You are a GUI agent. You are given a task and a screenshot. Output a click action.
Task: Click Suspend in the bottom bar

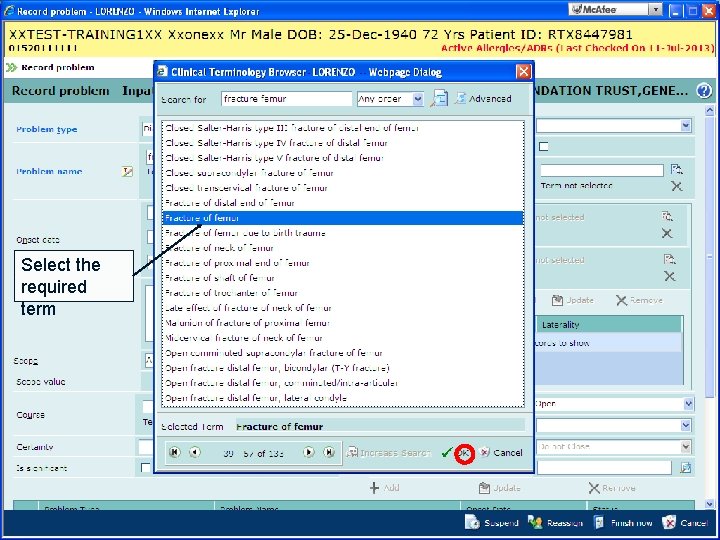[x=492, y=523]
